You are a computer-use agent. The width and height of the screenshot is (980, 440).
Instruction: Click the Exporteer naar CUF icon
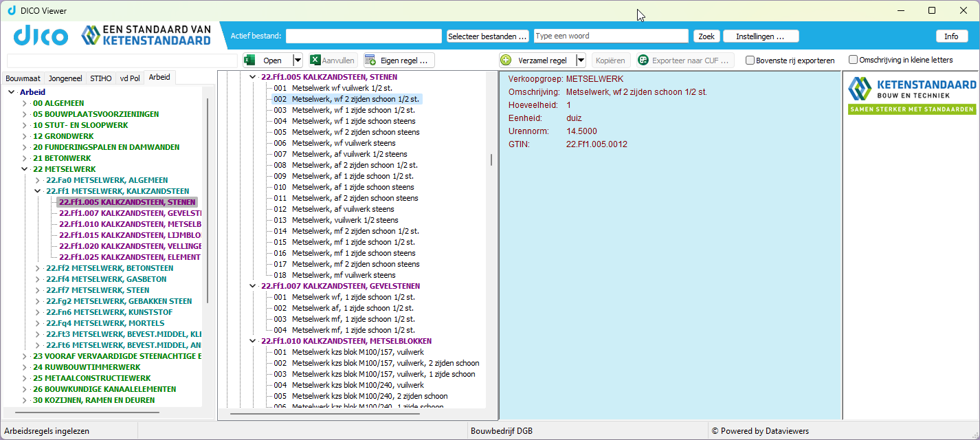tap(643, 60)
